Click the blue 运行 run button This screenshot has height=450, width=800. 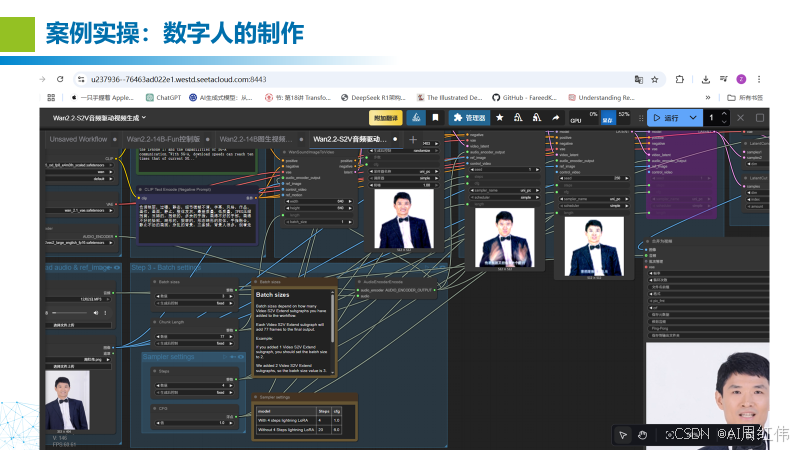coord(667,118)
